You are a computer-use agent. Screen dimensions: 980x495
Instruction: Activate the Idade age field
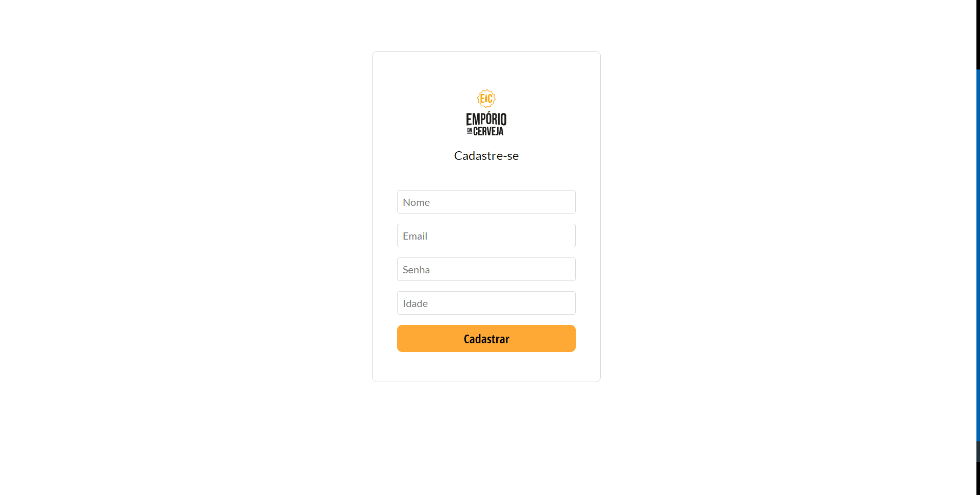[x=486, y=303]
